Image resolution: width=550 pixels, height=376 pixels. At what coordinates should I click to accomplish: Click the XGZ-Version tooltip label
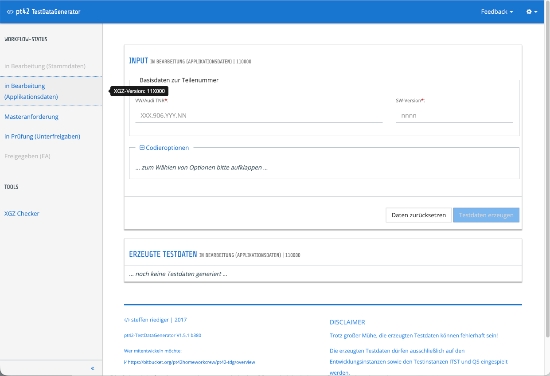[x=139, y=91]
